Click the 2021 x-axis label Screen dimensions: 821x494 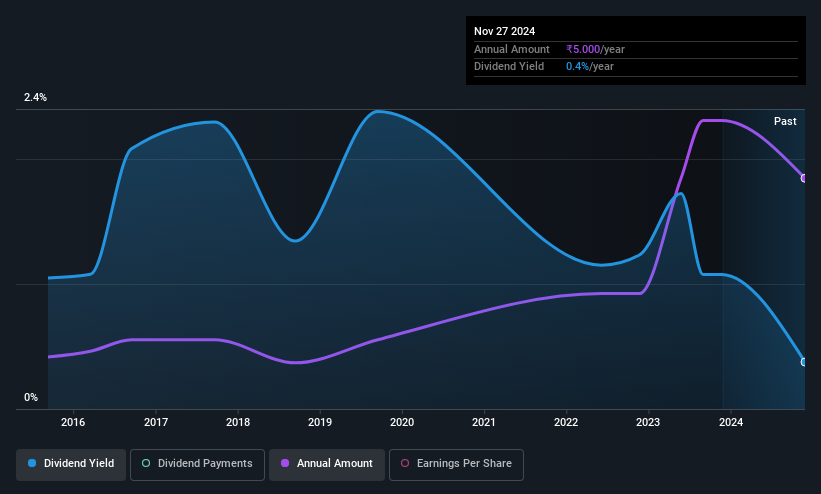[x=484, y=422]
